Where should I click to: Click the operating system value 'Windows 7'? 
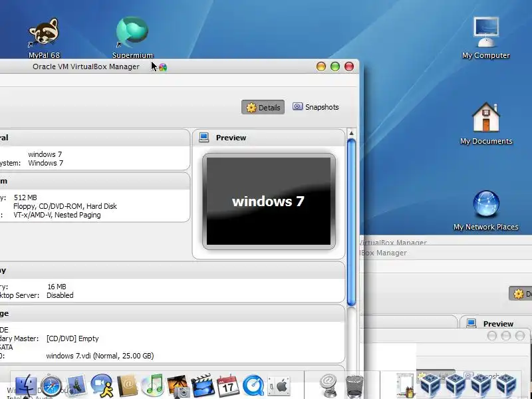[45, 163]
